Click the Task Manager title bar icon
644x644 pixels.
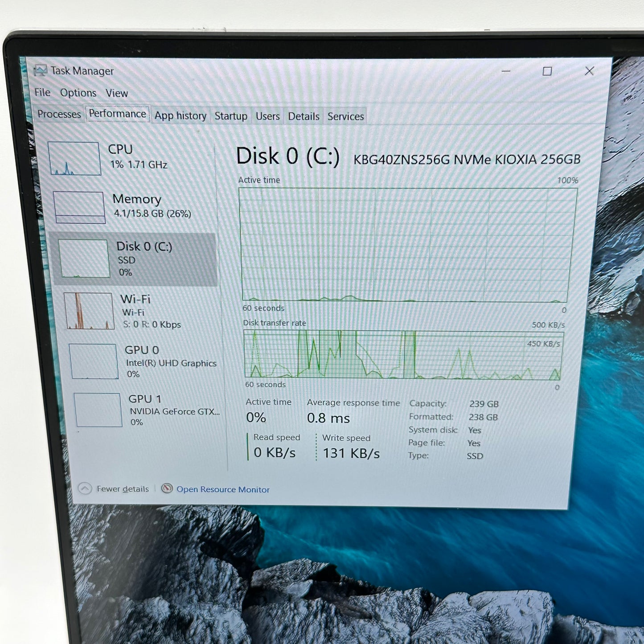(41, 70)
